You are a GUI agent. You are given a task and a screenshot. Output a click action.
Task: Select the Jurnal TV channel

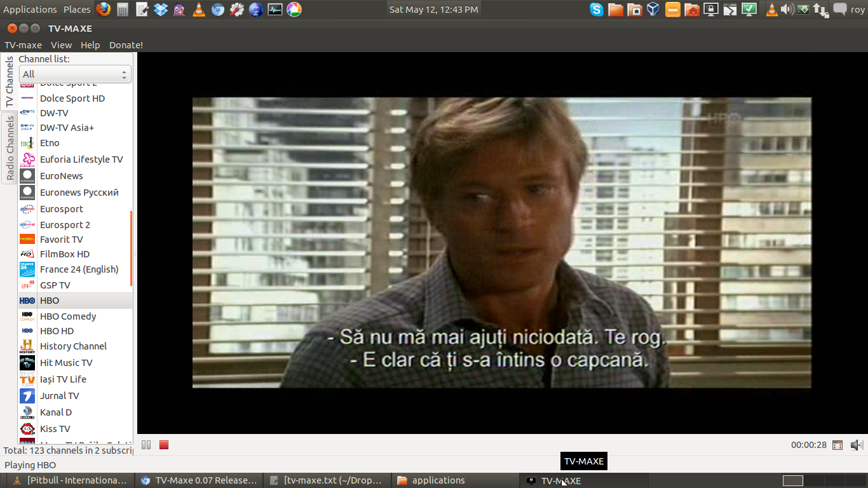tap(75, 396)
